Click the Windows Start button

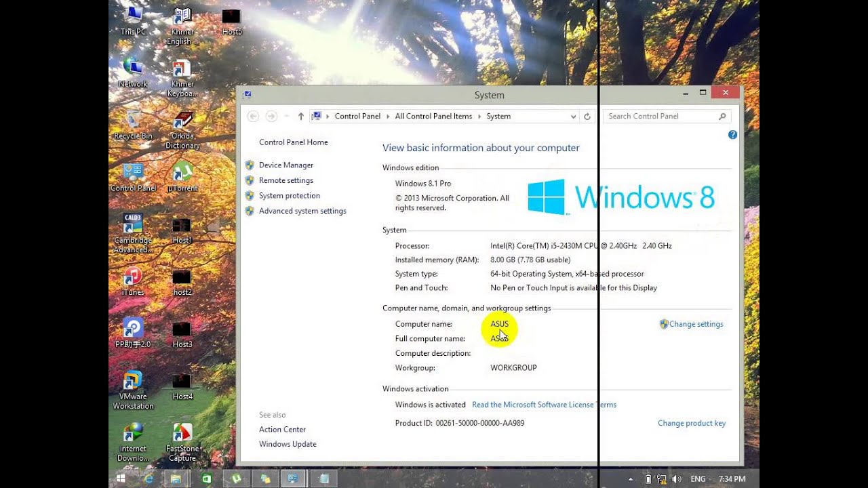coord(121,479)
